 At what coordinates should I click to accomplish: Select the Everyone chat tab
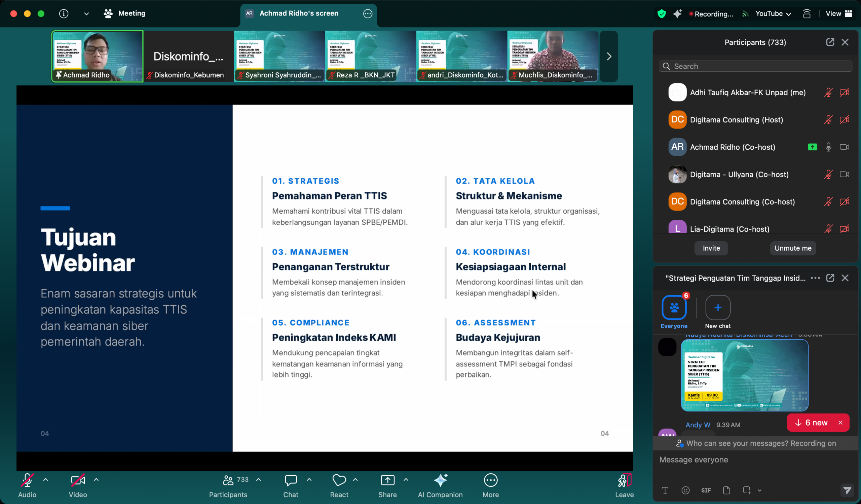pos(674,308)
